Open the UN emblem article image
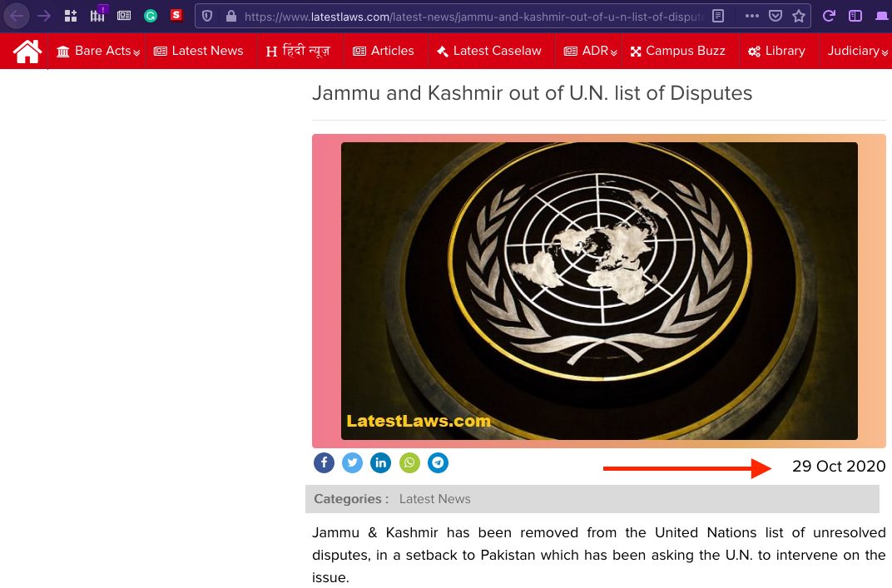This screenshot has width=892, height=588. click(599, 291)
